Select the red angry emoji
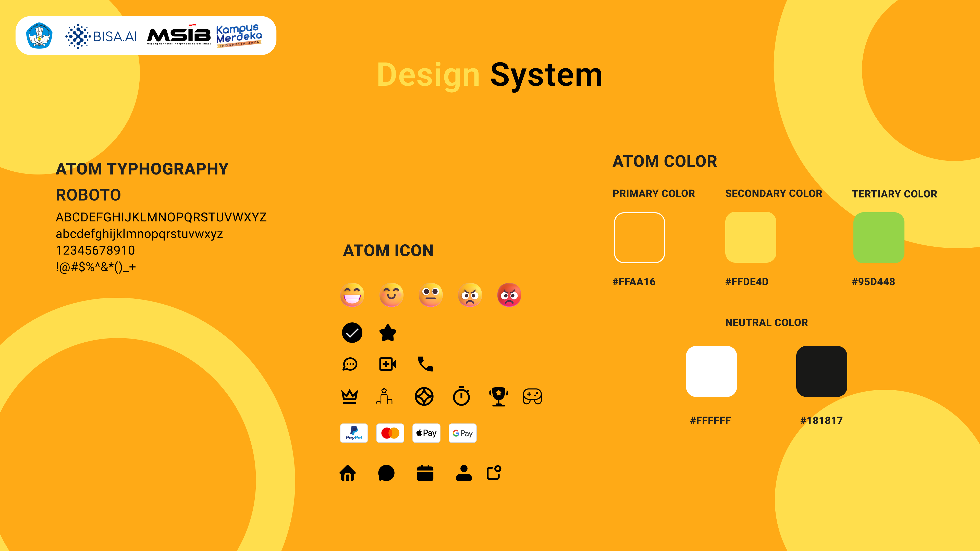Image resolution: width=980 pixels, height=551 pixels. (x=509, y=295)
